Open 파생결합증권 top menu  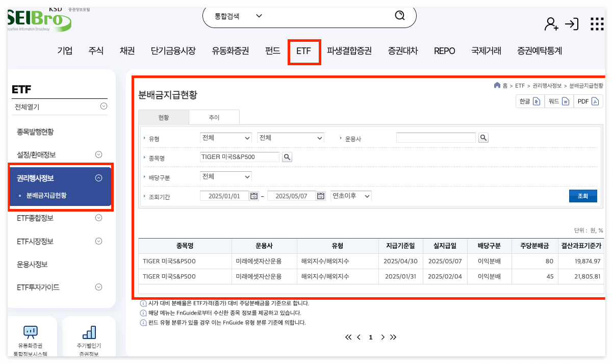(x=349, y=51)
